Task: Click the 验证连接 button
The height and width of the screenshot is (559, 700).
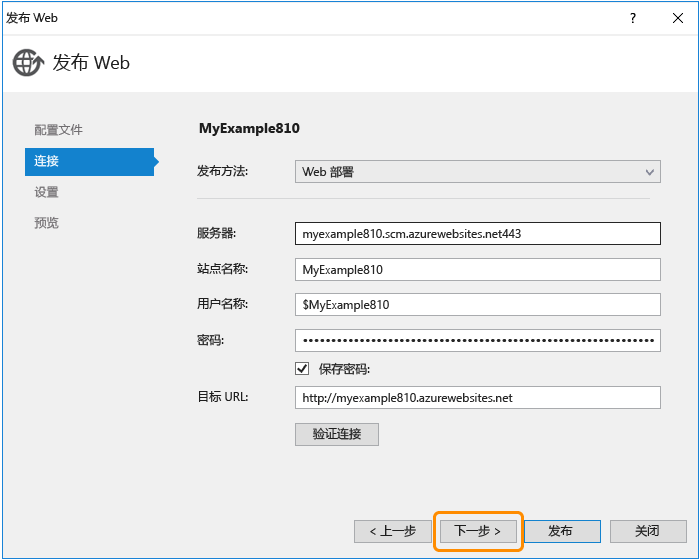Action: coord(336,434)
